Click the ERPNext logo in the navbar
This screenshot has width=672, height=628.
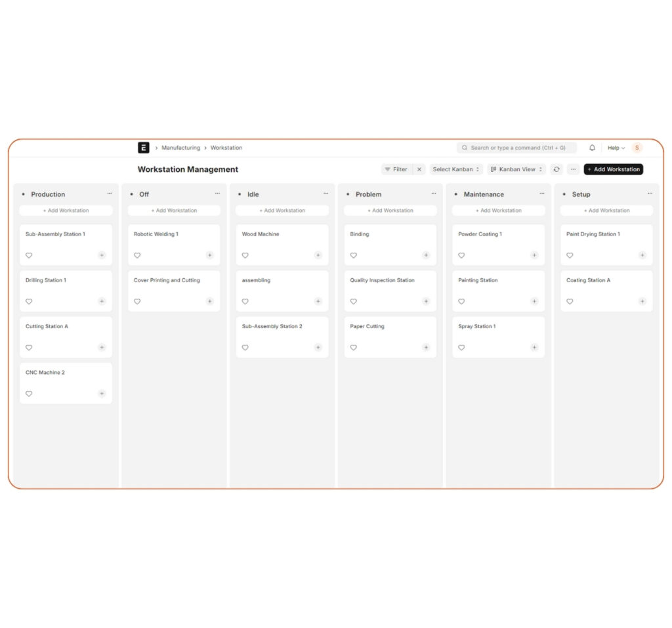click(143, 148)
